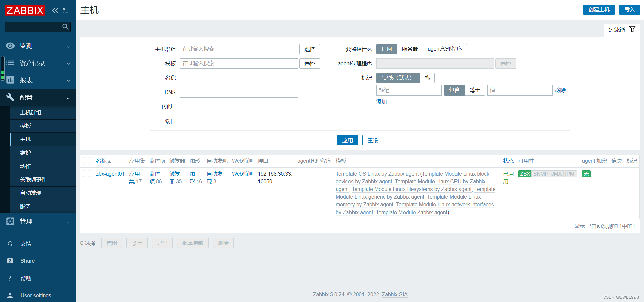The image size is (644, 302).
Task: Click into the IP地址 filter field
Action: coord(239,107)
